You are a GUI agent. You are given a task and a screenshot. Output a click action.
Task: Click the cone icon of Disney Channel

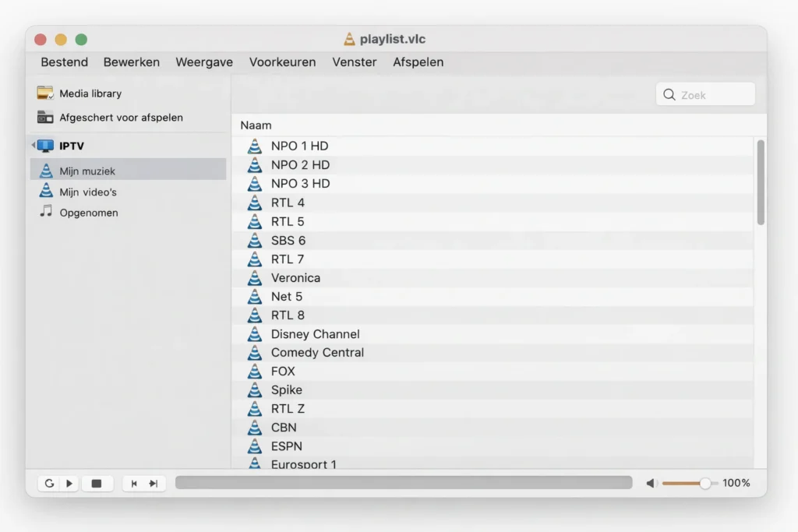tap(255, 334)
